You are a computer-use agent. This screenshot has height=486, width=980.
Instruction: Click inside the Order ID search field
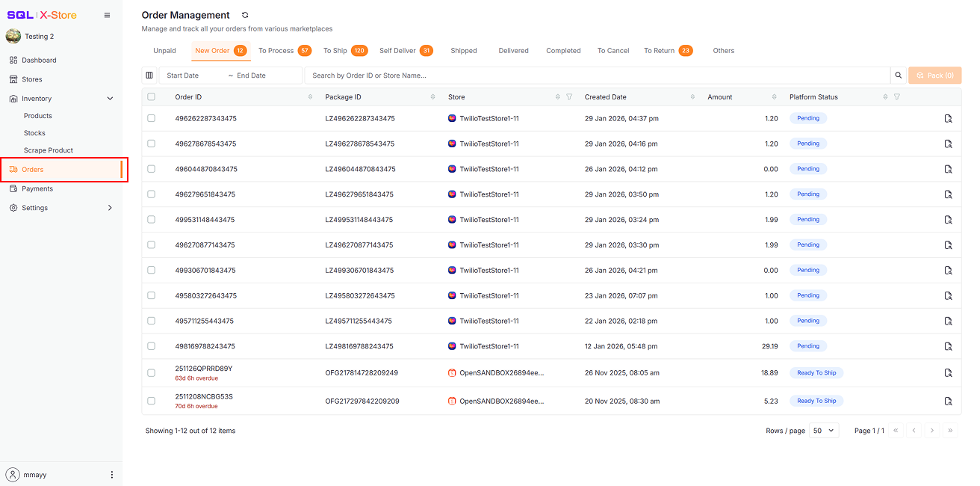point(523,75)
